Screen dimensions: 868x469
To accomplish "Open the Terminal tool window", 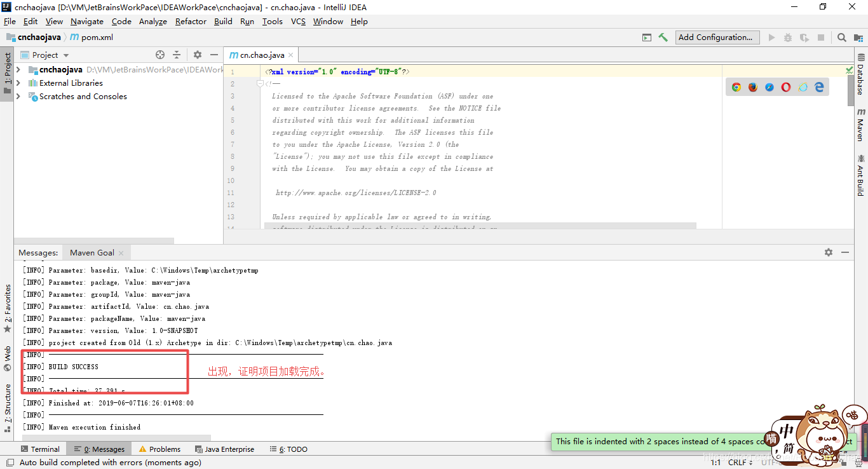I will tap(40, 449).
